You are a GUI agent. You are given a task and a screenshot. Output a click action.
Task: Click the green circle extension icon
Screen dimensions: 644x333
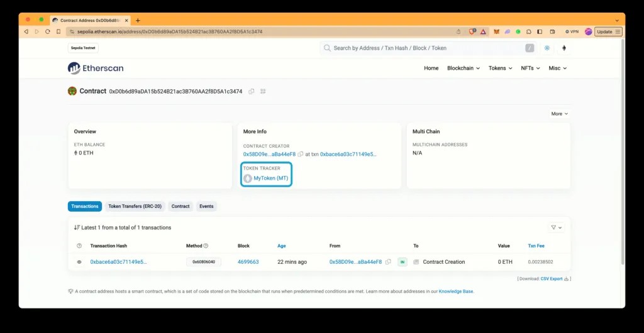(518, 31)
